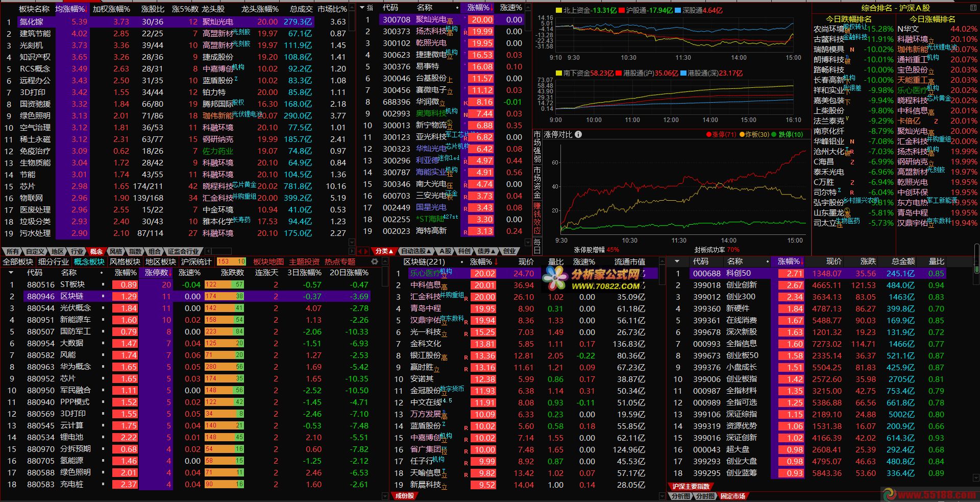Click the red left-right arrows beside 分类 tab

tap(363, 251)
